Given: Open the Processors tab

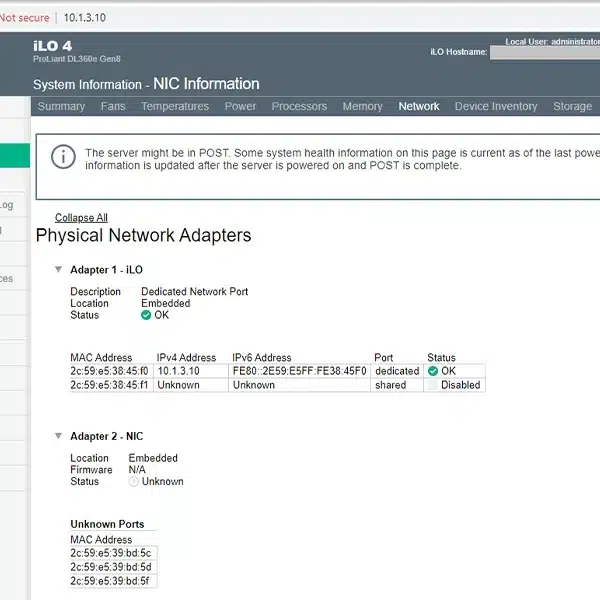Looking at the screenshot, I should coord(299,106).
